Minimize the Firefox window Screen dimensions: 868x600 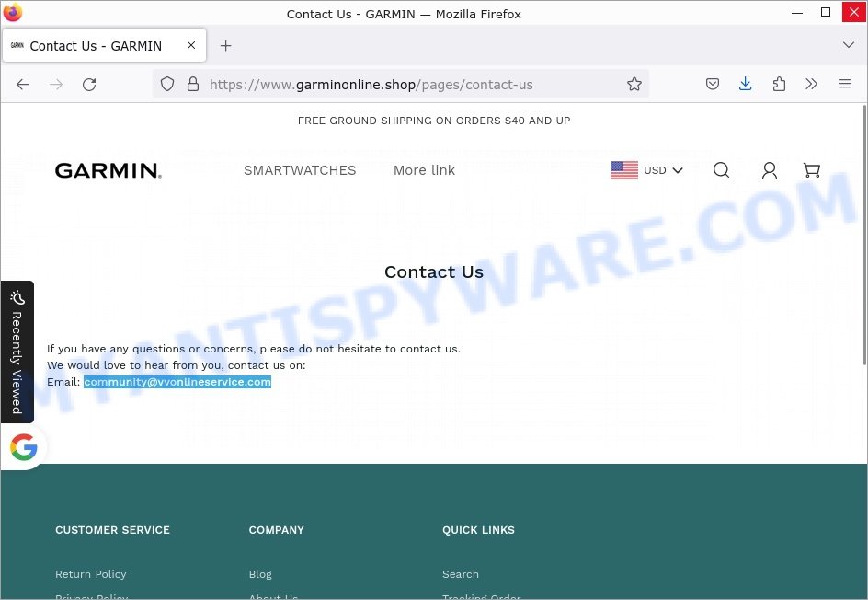click(x=797, y=12)
